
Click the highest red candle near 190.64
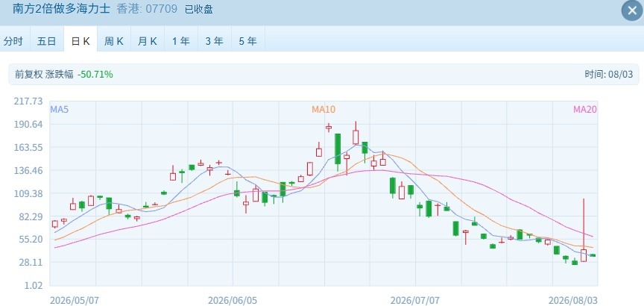point(329,128)
